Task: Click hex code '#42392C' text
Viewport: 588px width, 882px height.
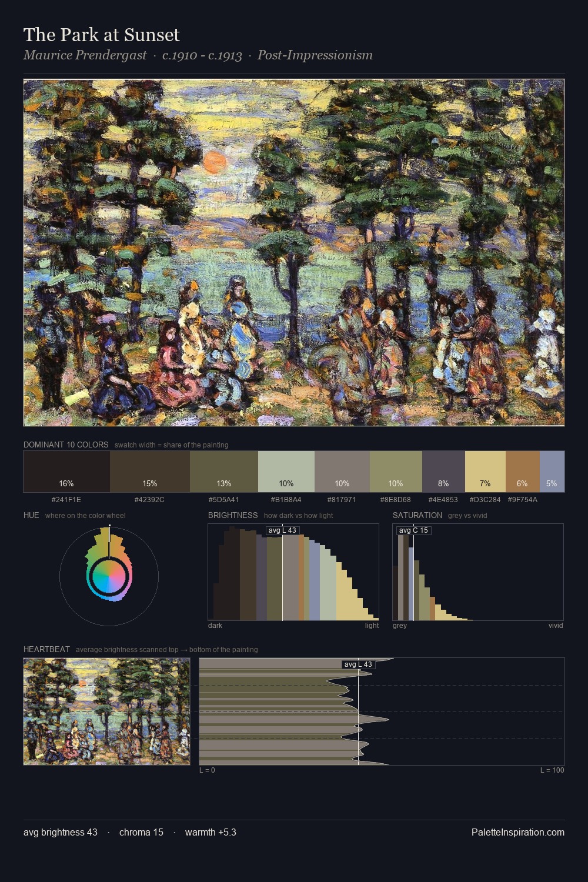Action: [x=149, y=500]
